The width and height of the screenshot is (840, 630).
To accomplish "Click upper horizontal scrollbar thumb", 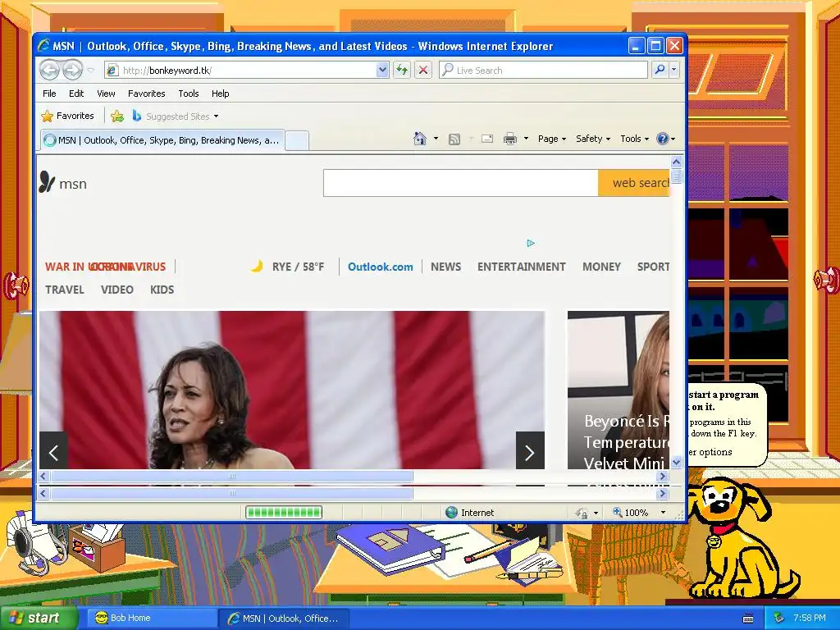I will coord(232,477).
